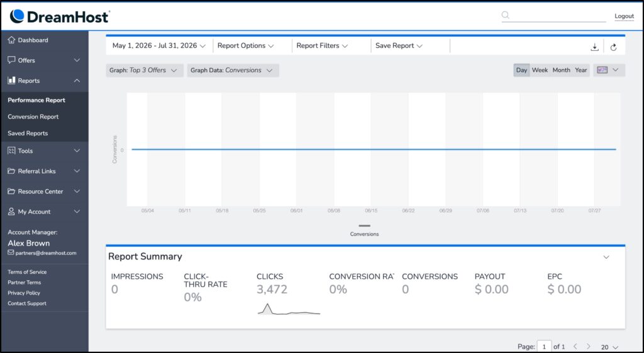Click the page number input box
The width and height of the screenshot is (644, 353).
544,347
